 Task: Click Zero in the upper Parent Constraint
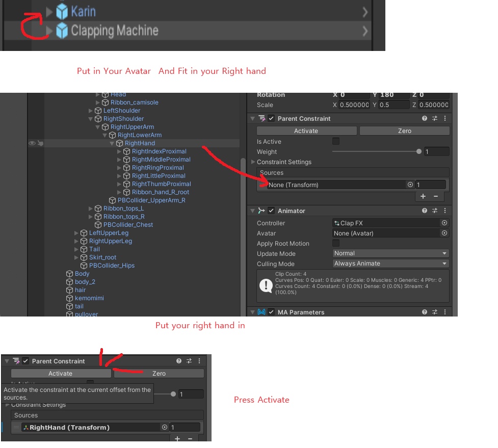coord(405,131)
